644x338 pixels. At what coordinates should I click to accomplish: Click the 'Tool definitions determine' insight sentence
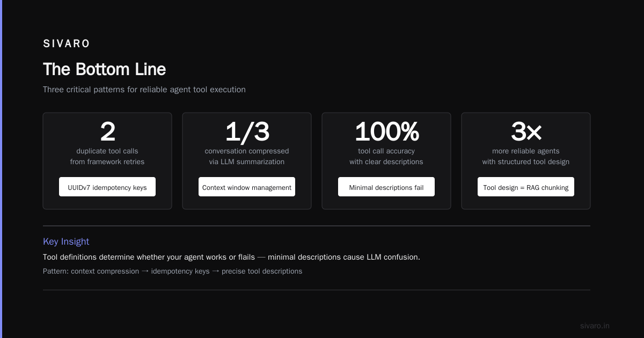231,257
